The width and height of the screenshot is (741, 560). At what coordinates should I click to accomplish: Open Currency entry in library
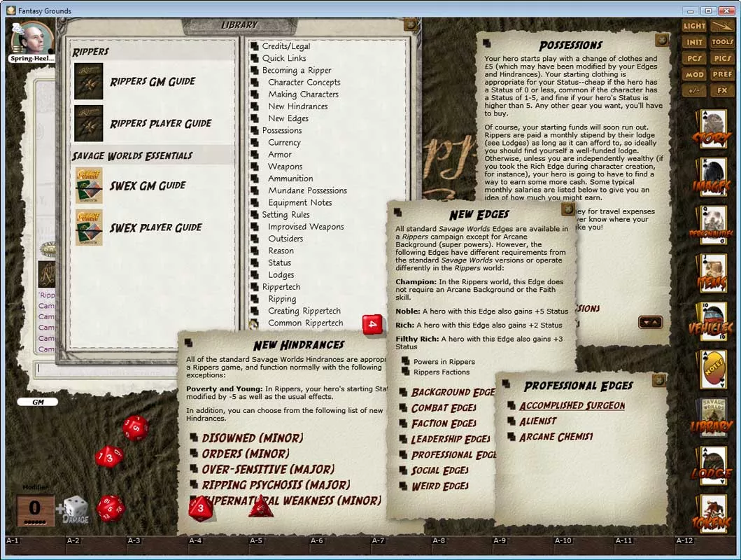click(x=284, y=142)
